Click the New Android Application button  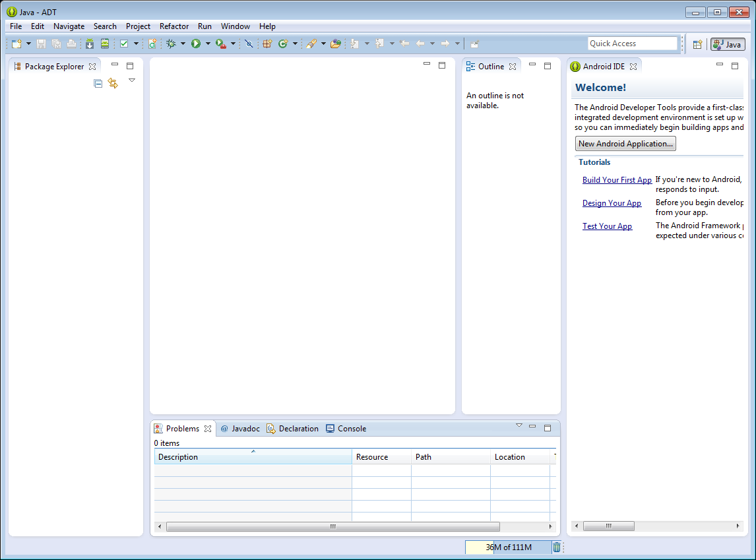click(625, 144)
